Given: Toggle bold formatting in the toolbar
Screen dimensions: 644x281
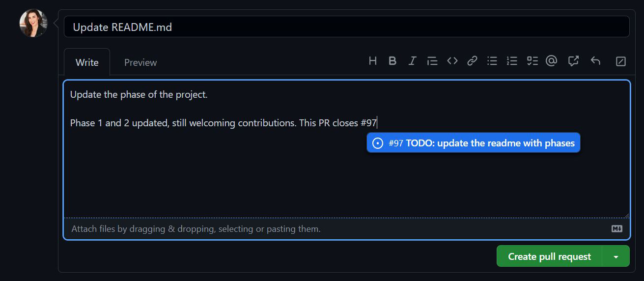Looking at the screenshot, I should 392,61.
